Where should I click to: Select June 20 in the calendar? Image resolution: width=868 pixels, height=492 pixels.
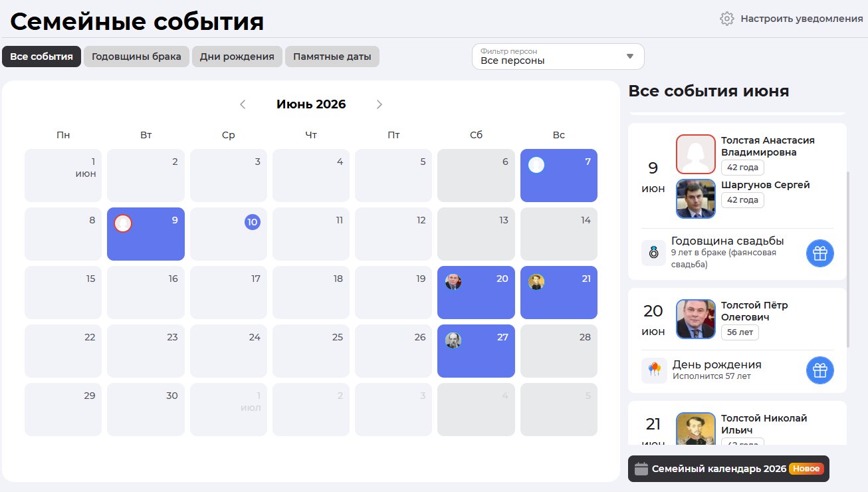pyautogui.click(x=476, y=293)
